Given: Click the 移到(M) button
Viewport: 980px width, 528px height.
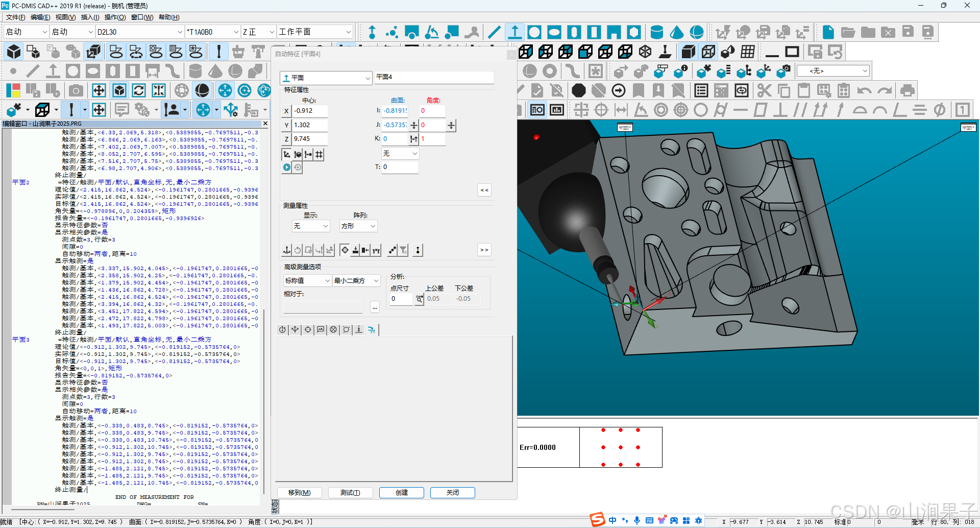Looking at the screenshot, I should click(x=300, y=493).
